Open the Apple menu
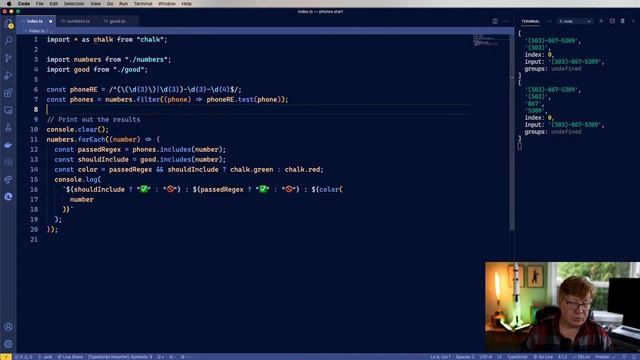Screen dimensions: 640x360 pos(9,4)
